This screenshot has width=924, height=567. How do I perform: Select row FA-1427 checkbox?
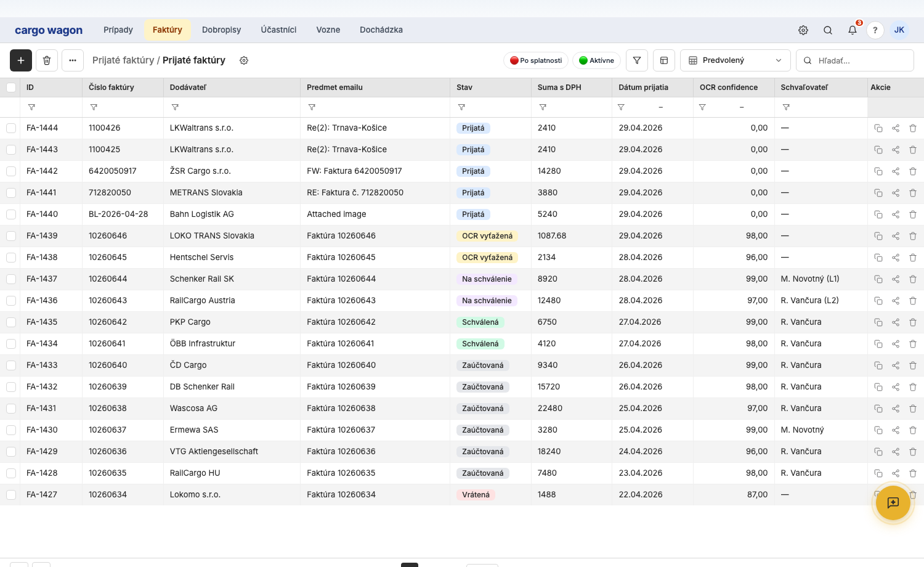(x=11, y=495)
